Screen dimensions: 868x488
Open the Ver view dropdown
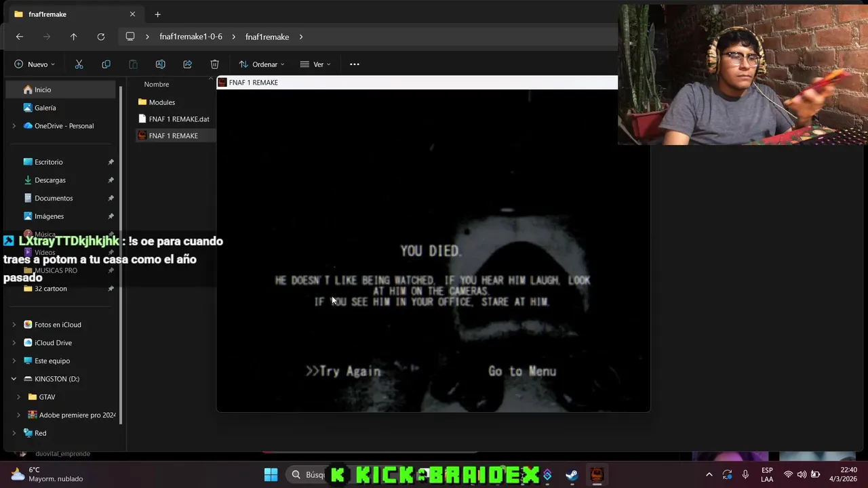tap(315, 64)
